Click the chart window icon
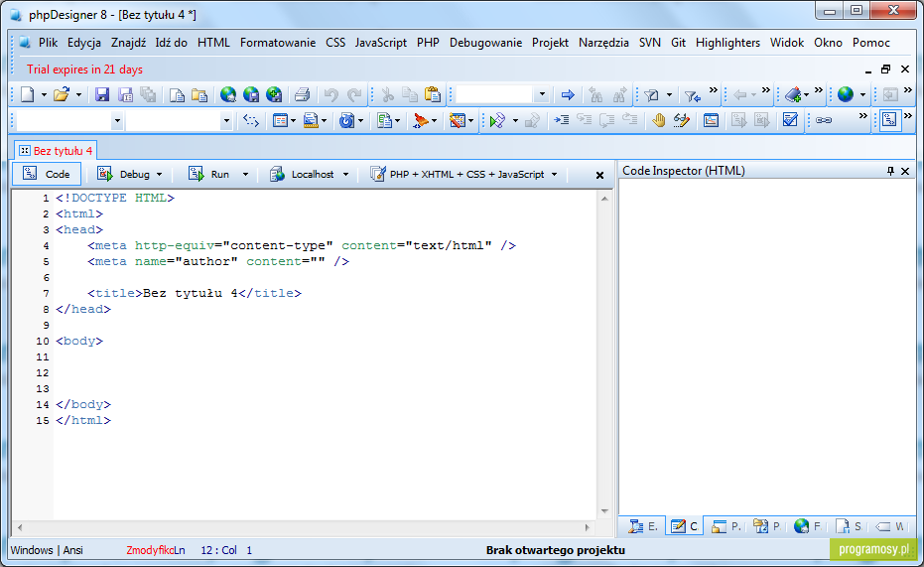924x567 pixels. coord(712,120)
